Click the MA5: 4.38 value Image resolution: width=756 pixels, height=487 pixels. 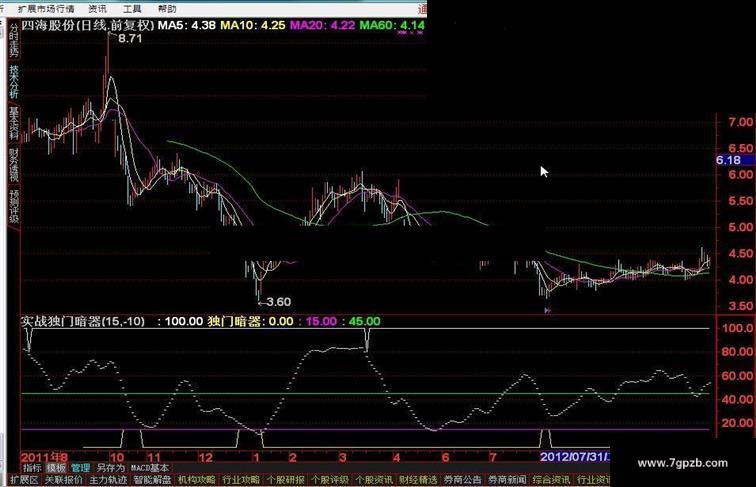187,25
